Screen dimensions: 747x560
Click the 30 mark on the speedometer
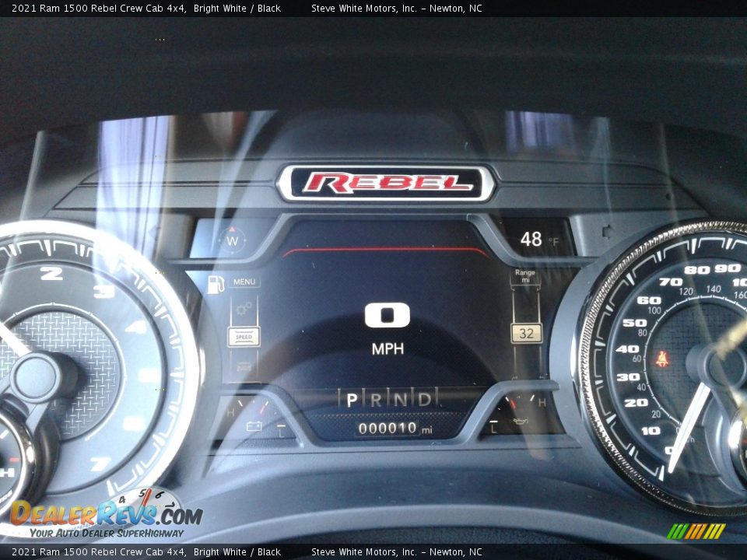click(629, 377)
